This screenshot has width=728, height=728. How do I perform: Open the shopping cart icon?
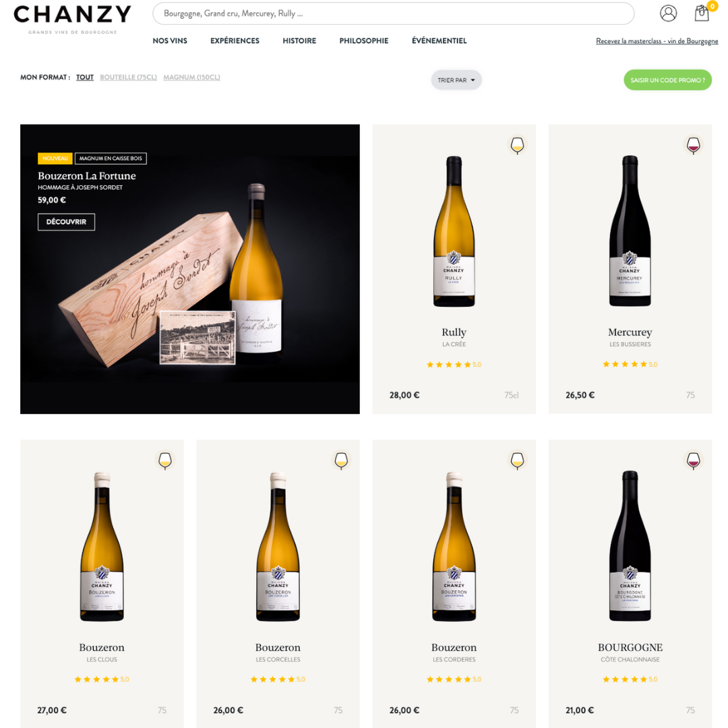(x=702, y=13)
